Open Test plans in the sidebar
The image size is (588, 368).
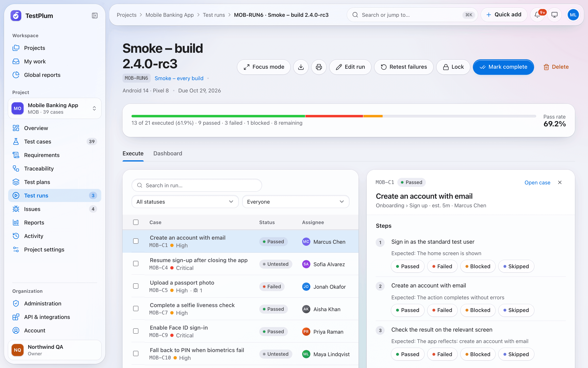point(55,182)
